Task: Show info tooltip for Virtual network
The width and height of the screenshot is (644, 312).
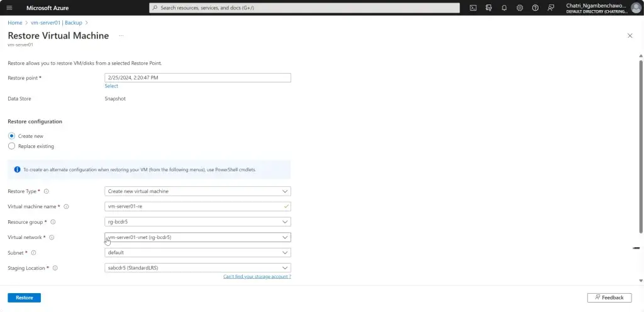Action: tap(52, 237)
